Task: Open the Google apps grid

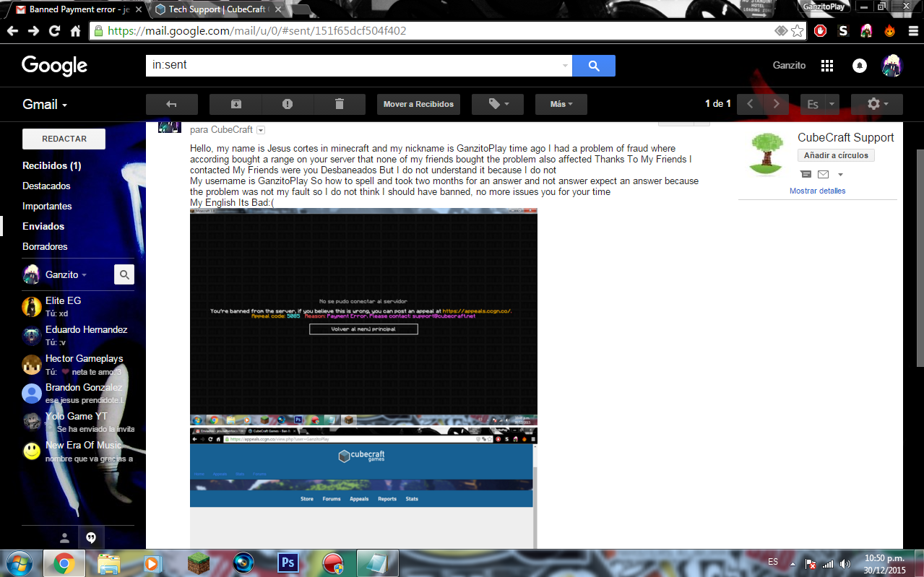Action: (x=827, y=66)
